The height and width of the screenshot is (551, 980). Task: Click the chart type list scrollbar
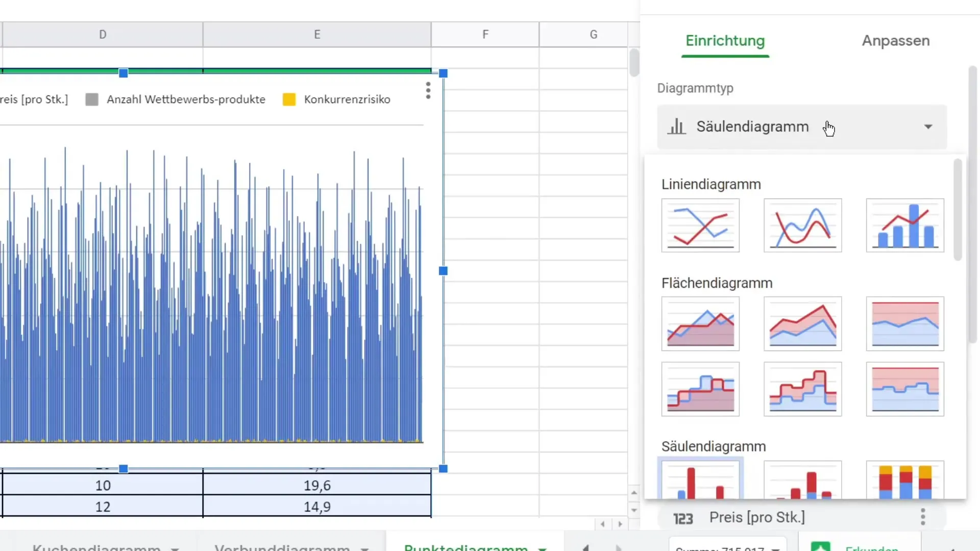pyautogui.click(x=958, y=210)
